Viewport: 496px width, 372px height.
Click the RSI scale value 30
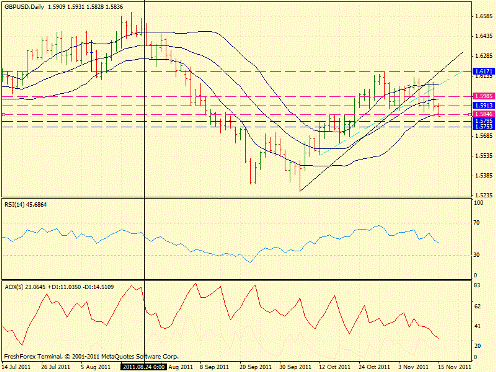pyautogui.click(x=477, y=255)
